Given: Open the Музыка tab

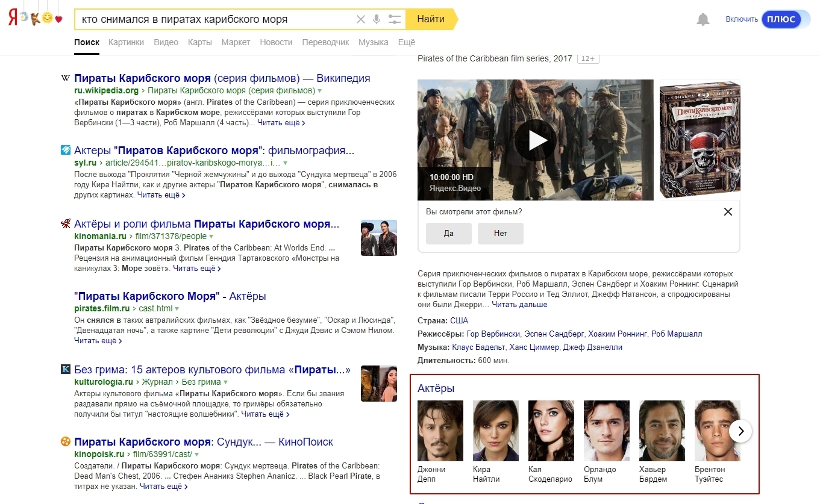Looking at the screenshot, I should (x=374, y=43).
